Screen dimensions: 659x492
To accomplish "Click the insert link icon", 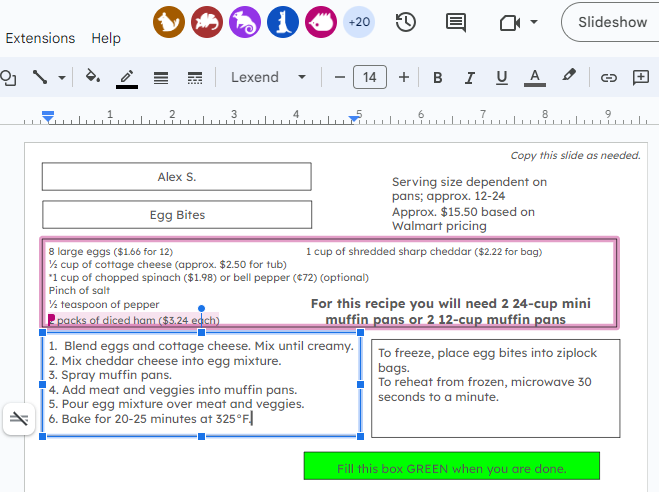I will coord(608,77).
